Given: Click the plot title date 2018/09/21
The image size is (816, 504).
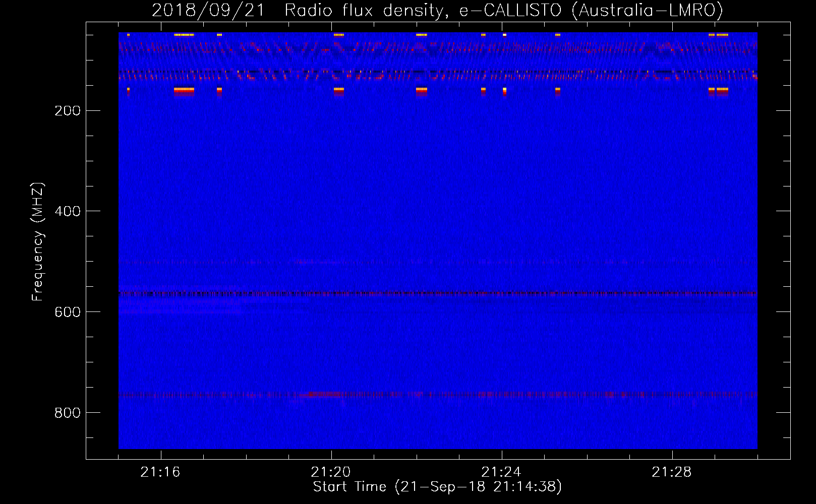Looking at the screenshot, I should tap(208, 11).
